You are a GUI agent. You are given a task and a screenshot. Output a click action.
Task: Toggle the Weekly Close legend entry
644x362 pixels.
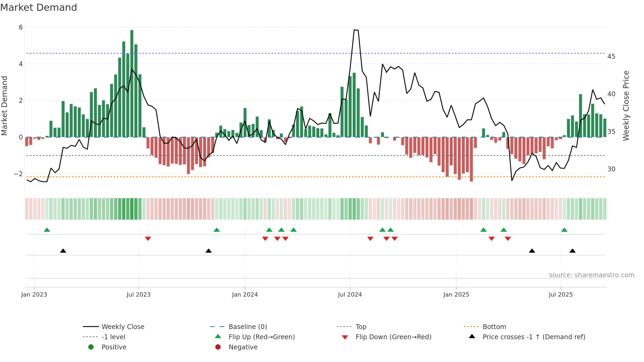click(x=114, y=327)
